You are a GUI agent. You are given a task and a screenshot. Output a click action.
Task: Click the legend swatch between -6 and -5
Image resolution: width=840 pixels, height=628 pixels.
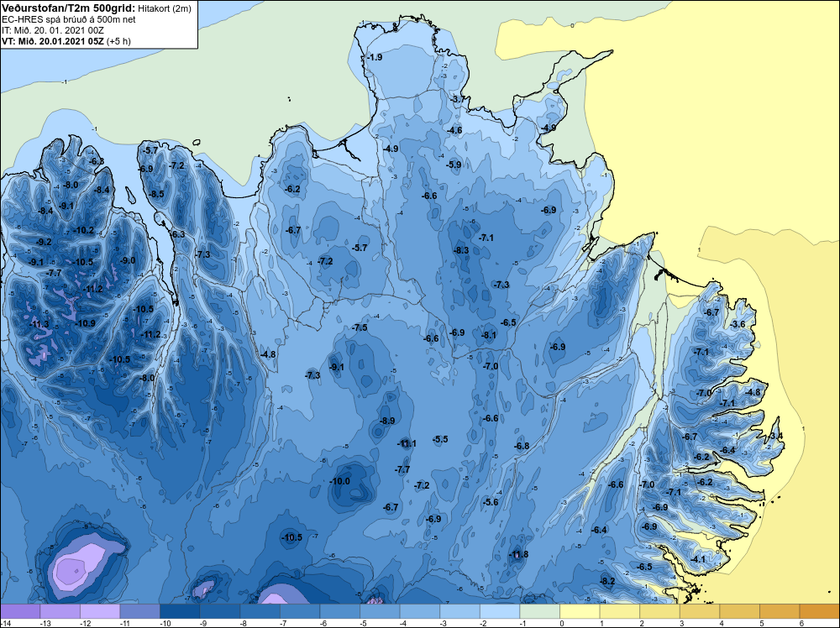[340, 611]
